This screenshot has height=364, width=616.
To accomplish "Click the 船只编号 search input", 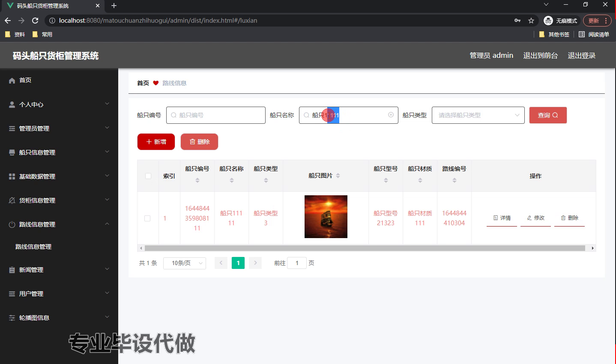I will point(216,115).
